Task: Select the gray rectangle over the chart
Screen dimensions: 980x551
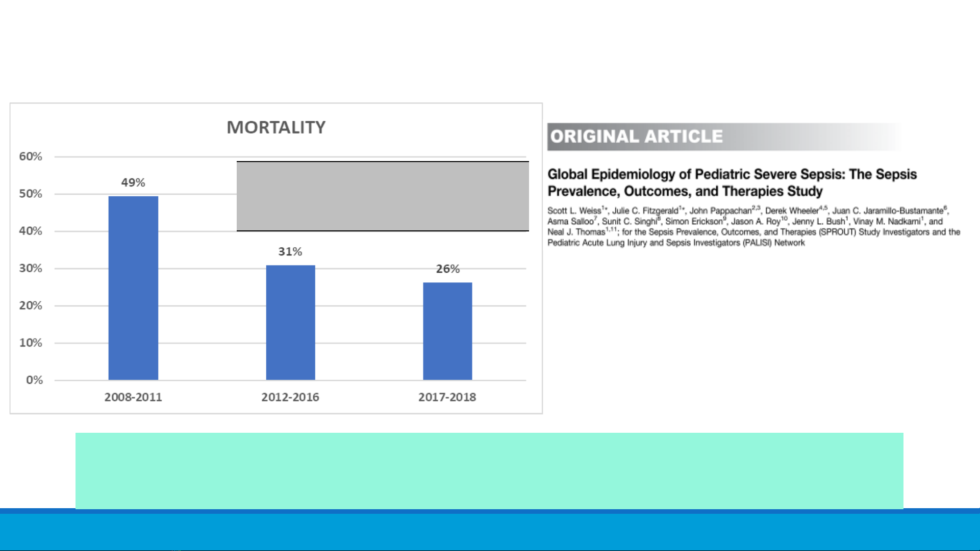Action: (383, 196)
